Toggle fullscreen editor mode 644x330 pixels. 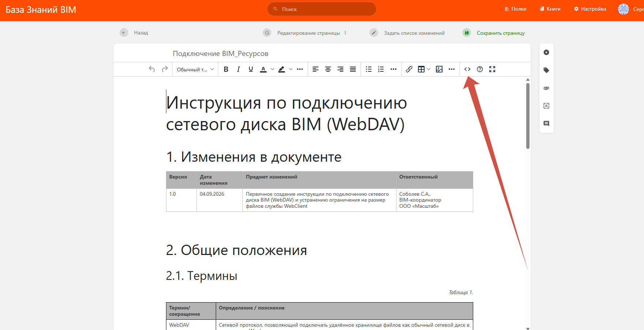pos(492,69)
